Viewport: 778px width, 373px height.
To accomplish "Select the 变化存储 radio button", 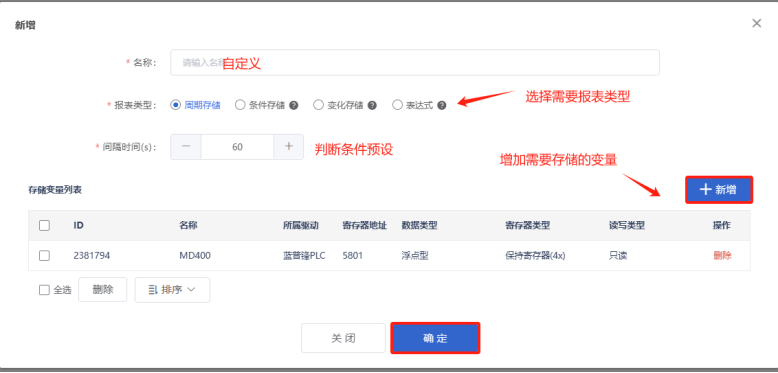I will tap(319, 105).
